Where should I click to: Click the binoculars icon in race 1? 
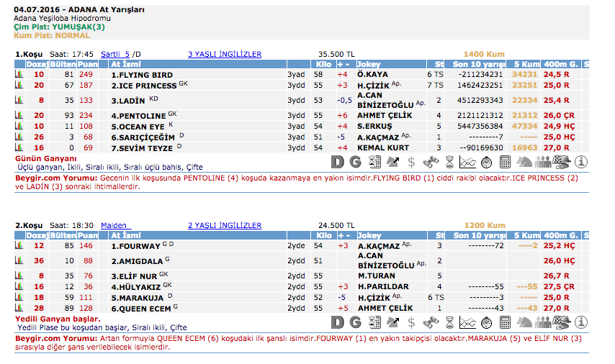pyautogui.click(x=431, y=162)
